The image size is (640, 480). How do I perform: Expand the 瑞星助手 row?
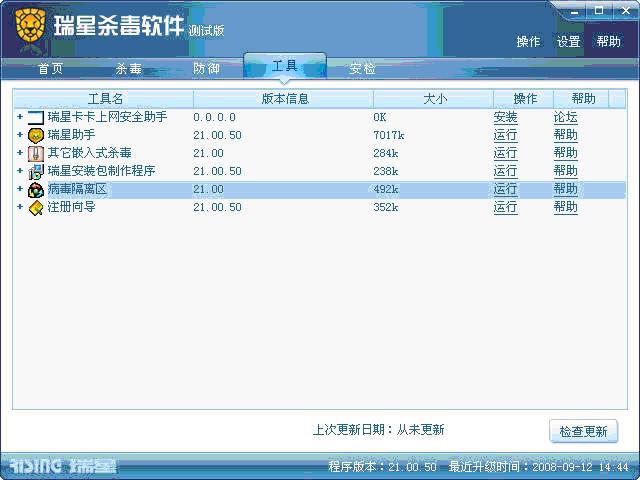(x=20, y=135)
